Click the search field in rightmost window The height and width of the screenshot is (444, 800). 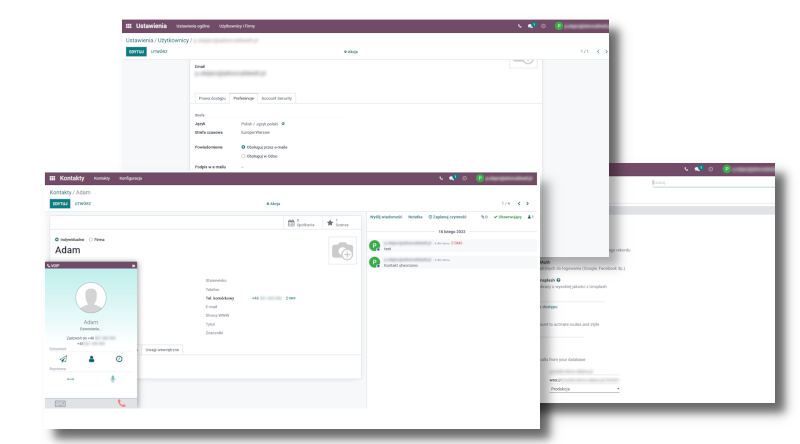pyautogui.click(x=713, y=183)
